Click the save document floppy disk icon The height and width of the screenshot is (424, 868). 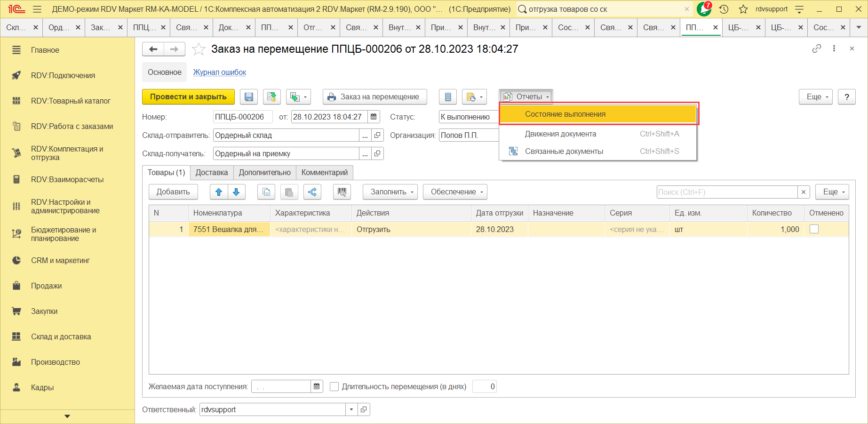pos(249,97)
